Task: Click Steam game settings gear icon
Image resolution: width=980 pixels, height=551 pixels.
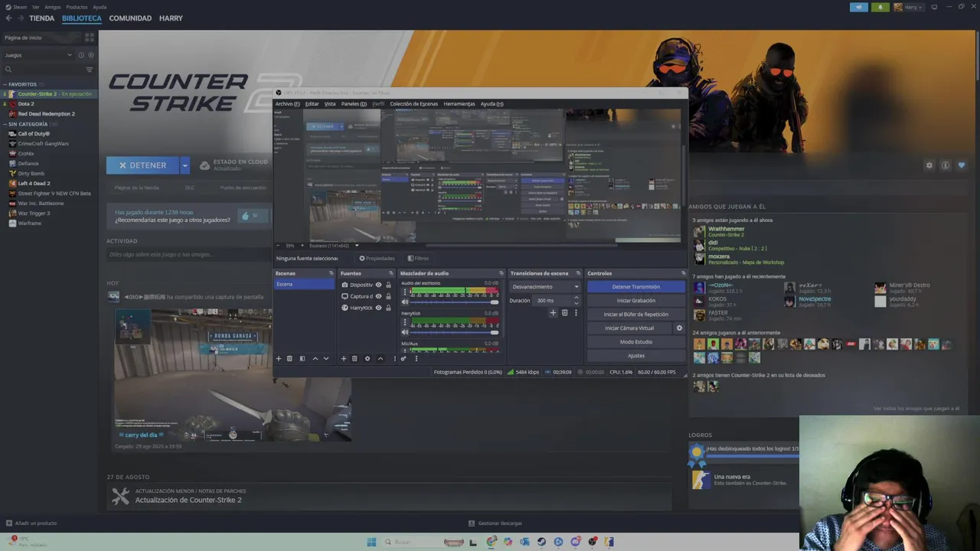Action: 929,165
